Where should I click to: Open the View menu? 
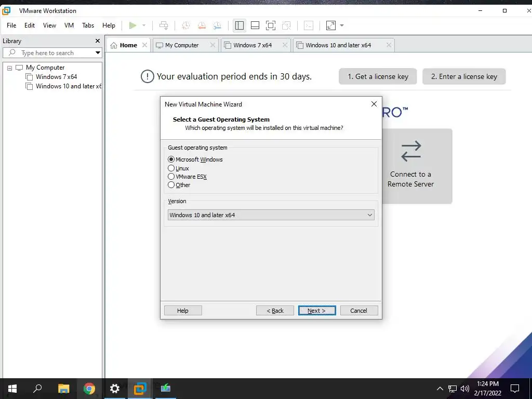point(49,25)
